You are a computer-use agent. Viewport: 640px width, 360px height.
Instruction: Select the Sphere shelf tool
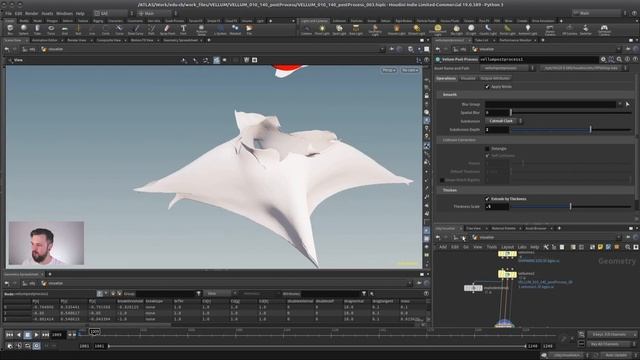tap(24, 29)
